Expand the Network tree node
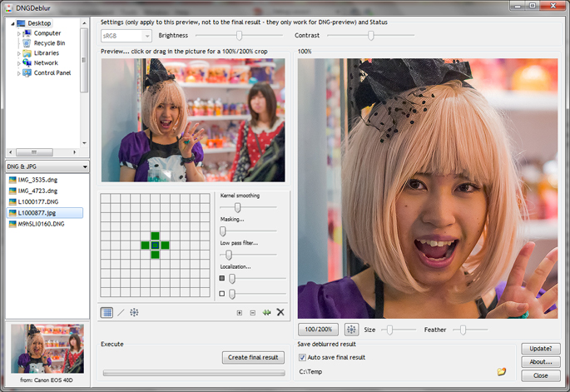This screenshot has height=392, width=570. (x=19, y=63)
